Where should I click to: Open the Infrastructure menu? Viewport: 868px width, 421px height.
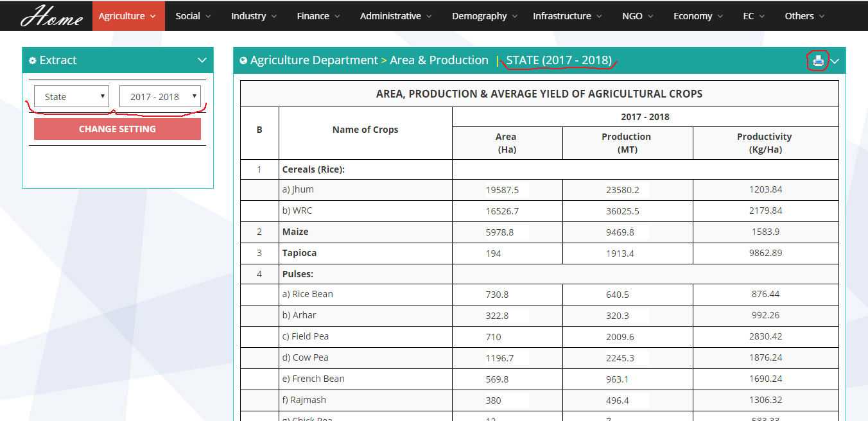(x=567, y=16)
